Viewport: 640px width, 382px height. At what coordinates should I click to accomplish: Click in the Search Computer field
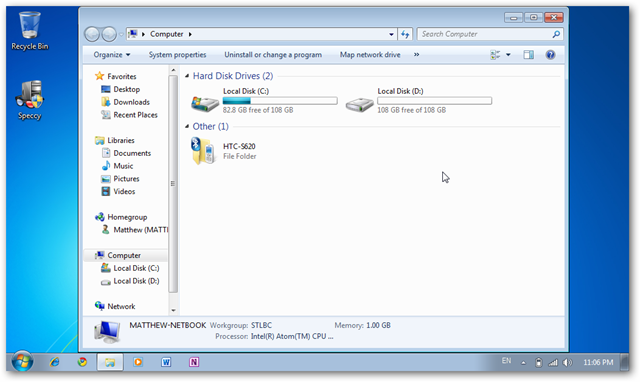[485, 34]
